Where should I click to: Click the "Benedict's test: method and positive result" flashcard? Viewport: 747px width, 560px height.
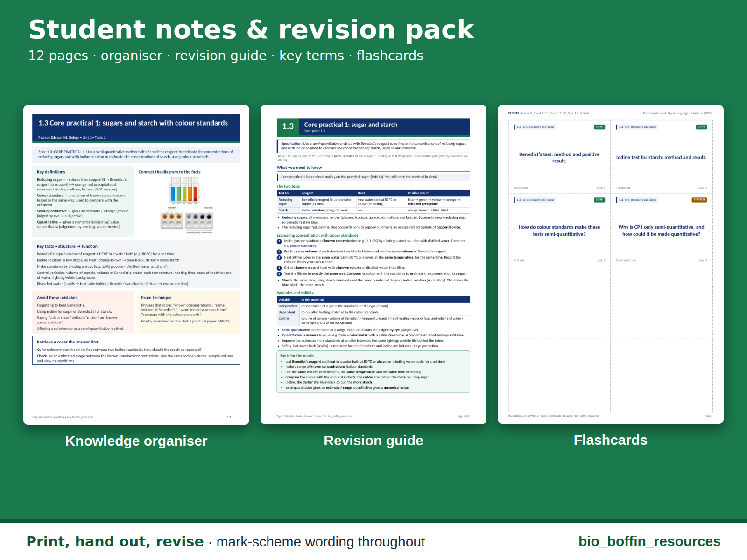pos(559,157)
